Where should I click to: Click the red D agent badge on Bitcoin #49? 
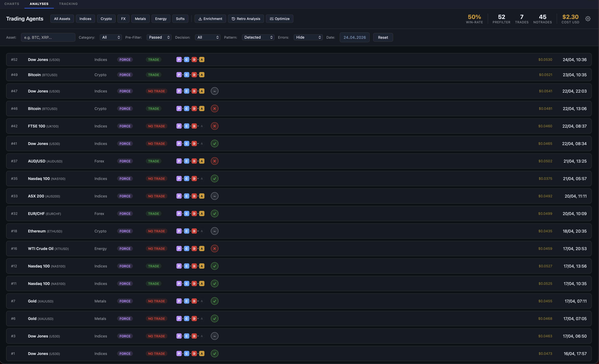tap(194, 75)
